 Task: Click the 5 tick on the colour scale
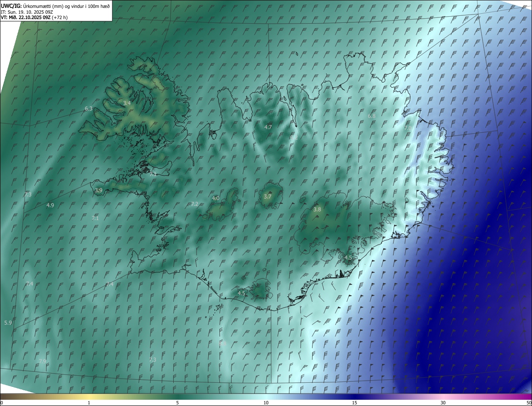177,403
